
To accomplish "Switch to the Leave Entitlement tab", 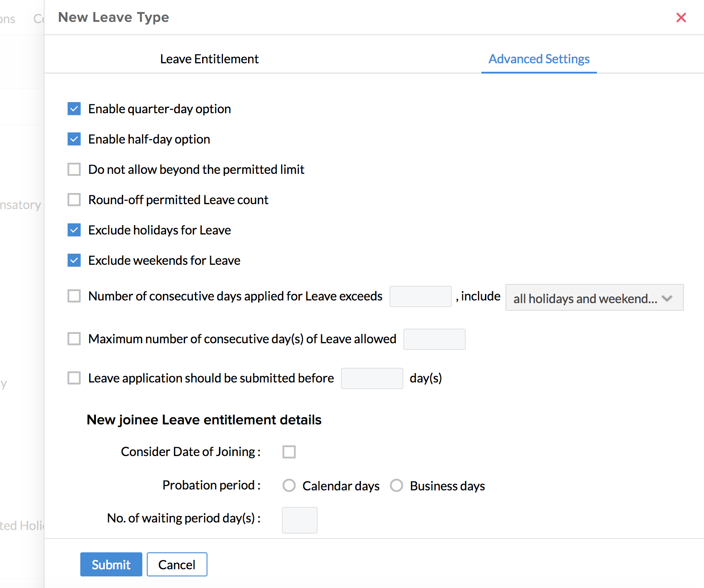I will coord(209,59).
